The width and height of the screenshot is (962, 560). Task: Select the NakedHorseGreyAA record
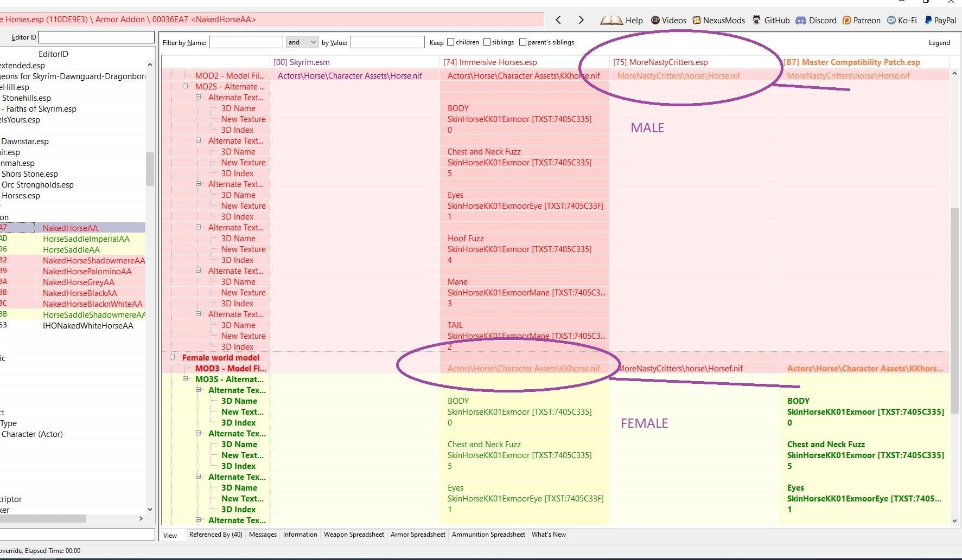coord(79,282)
